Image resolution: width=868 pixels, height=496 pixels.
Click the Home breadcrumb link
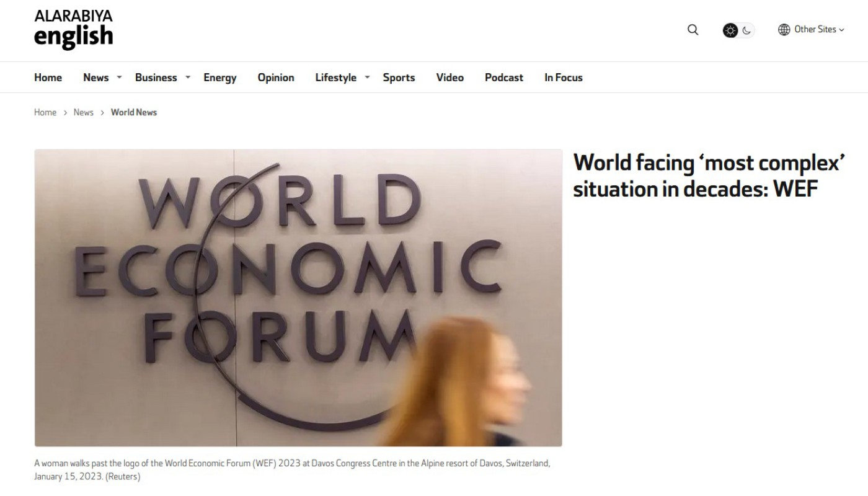tap(45, 112)
